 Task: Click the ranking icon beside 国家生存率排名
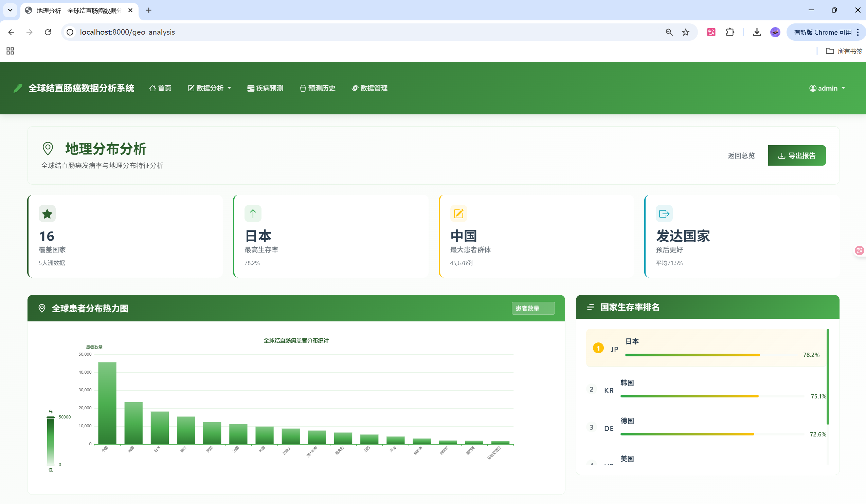pos(590,307)
